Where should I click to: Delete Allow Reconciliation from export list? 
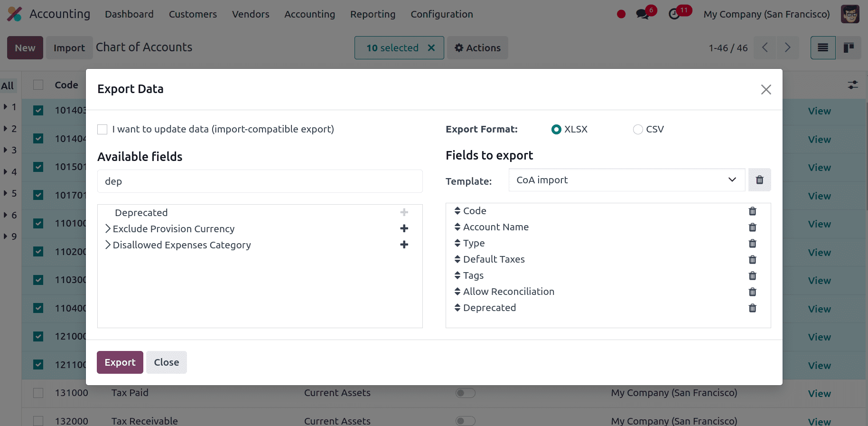(x=752, y=292)
